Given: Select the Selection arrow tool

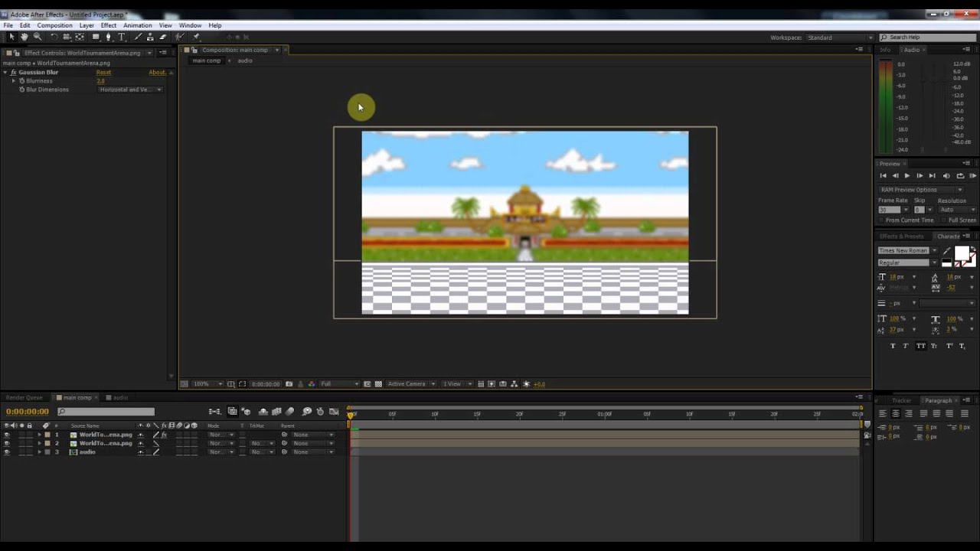Looking at the screenshot, I should pyautogui.click(x=12, y=37).
